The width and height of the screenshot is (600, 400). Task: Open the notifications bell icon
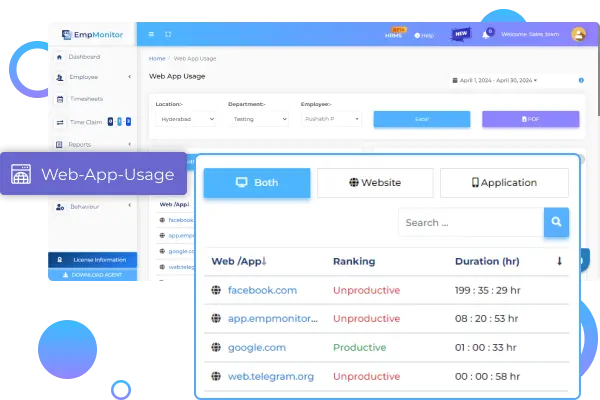486,34
